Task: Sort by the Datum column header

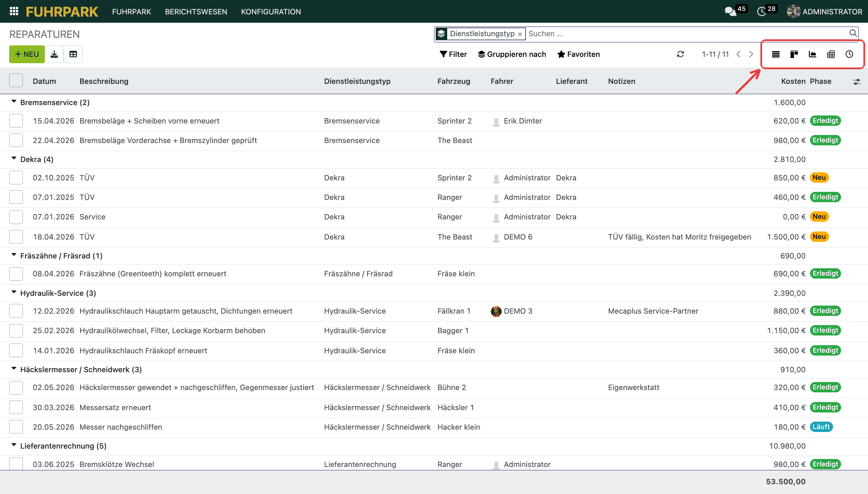Action: [44, 82]
